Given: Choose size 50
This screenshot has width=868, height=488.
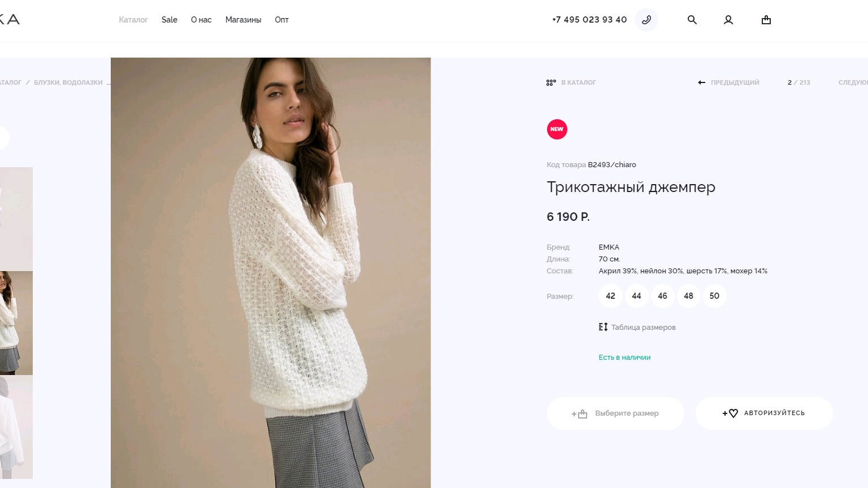Looking at the screenshot, I should click(x=714, y=296).
